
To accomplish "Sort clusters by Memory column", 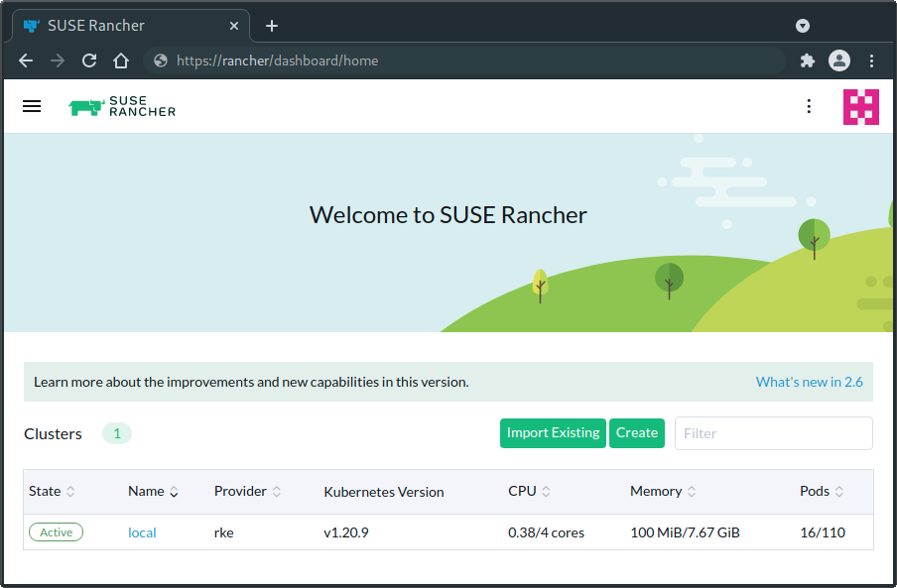I will (663, 492).
